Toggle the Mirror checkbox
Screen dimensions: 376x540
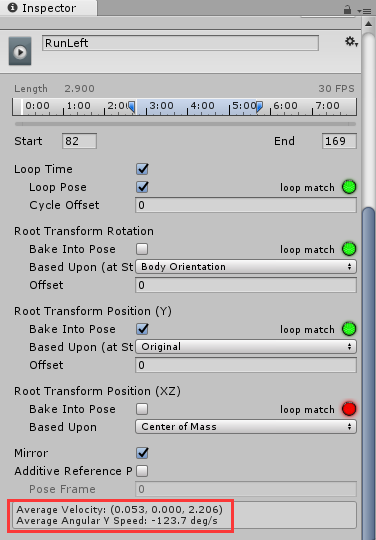142,453
